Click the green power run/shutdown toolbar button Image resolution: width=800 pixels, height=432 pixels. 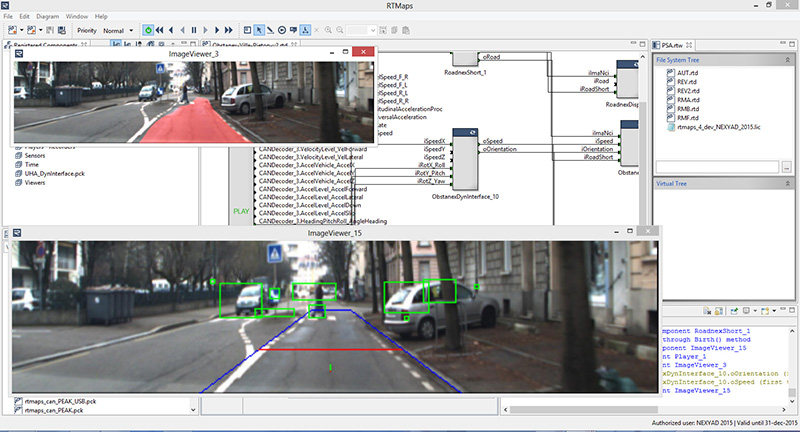148,31
